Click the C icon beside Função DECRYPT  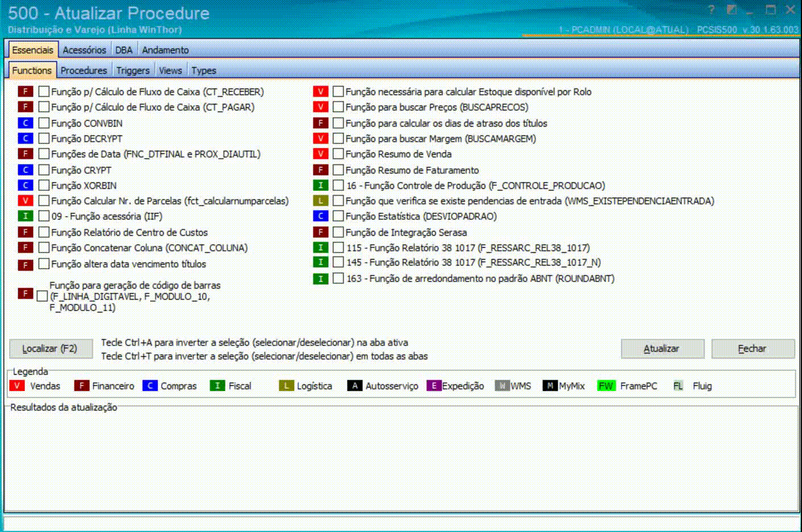tap(25, 138)
